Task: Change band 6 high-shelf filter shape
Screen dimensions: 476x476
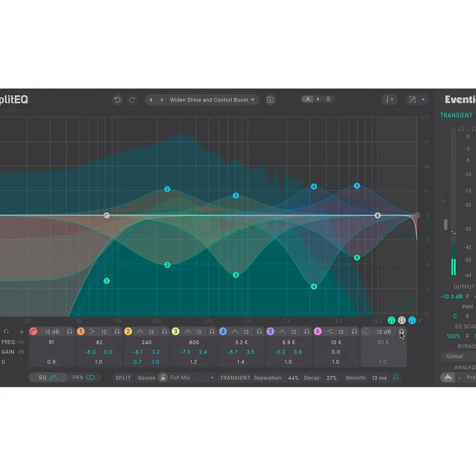Action: click(x=329, y=332)
